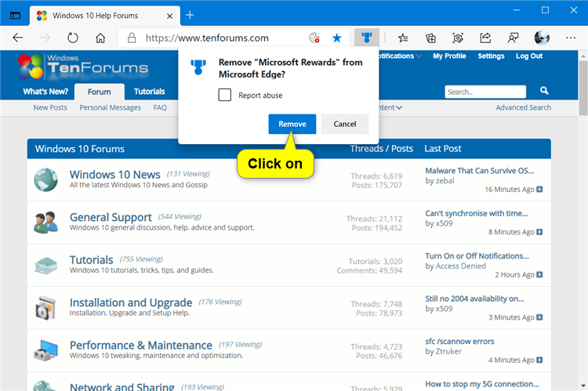588x391 pixels.
Task: Click the Web capture icon
Action: (458, 38)
